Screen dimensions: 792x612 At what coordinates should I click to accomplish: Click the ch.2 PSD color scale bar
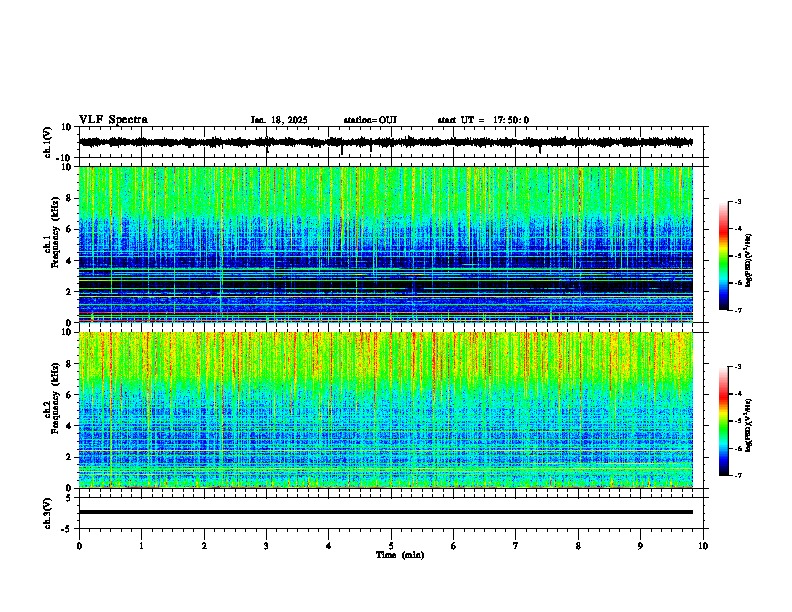point(724,421)
